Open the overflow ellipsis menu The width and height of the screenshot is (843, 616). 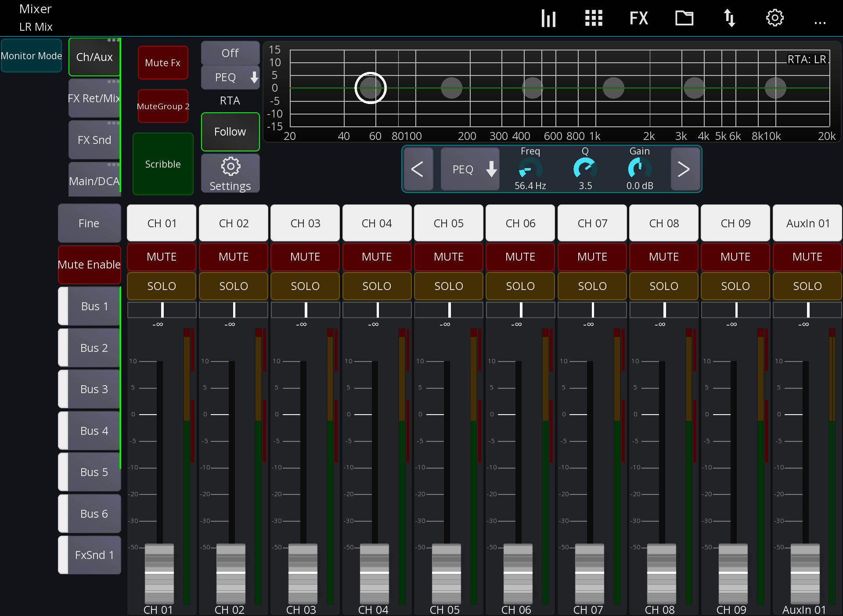point(820,23)
